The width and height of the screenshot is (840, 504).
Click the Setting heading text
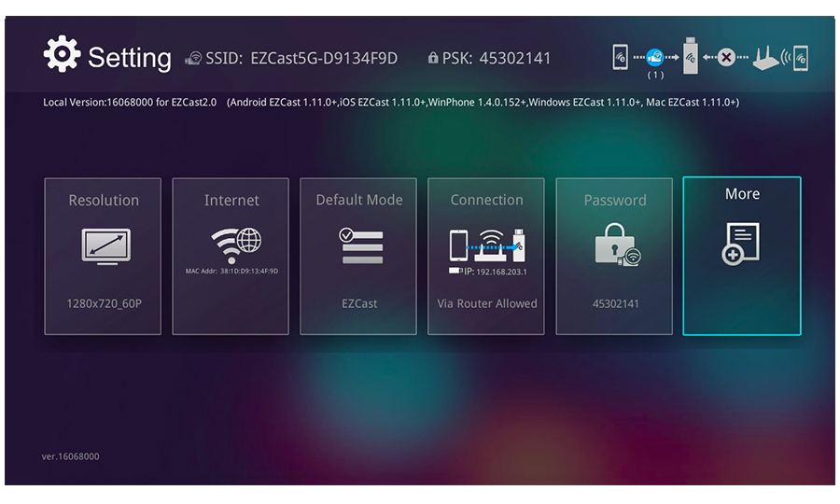129,57
